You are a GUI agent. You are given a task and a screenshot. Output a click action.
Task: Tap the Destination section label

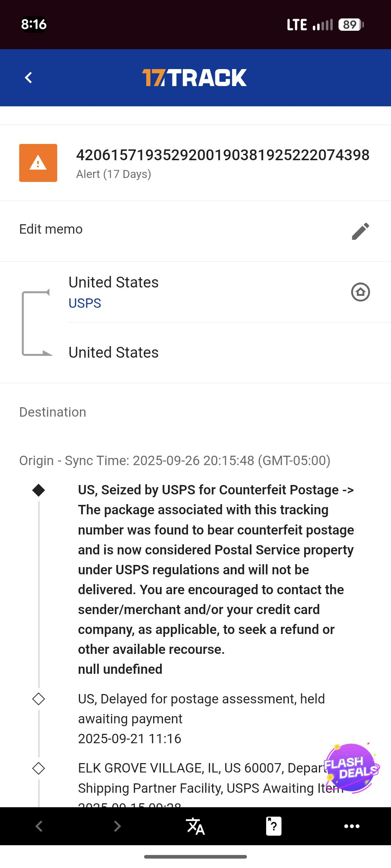[52, 412]
